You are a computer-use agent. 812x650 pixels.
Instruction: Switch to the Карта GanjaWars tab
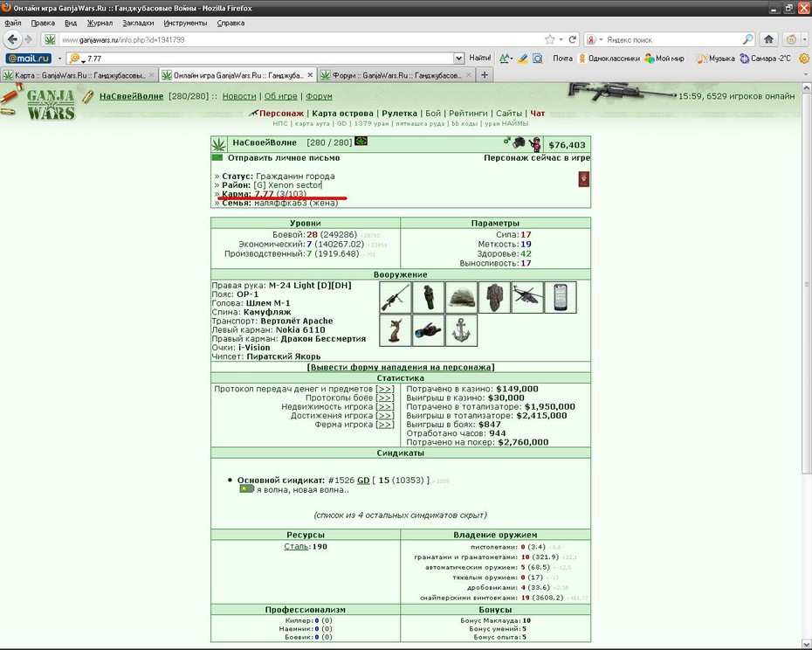[79, 75]
